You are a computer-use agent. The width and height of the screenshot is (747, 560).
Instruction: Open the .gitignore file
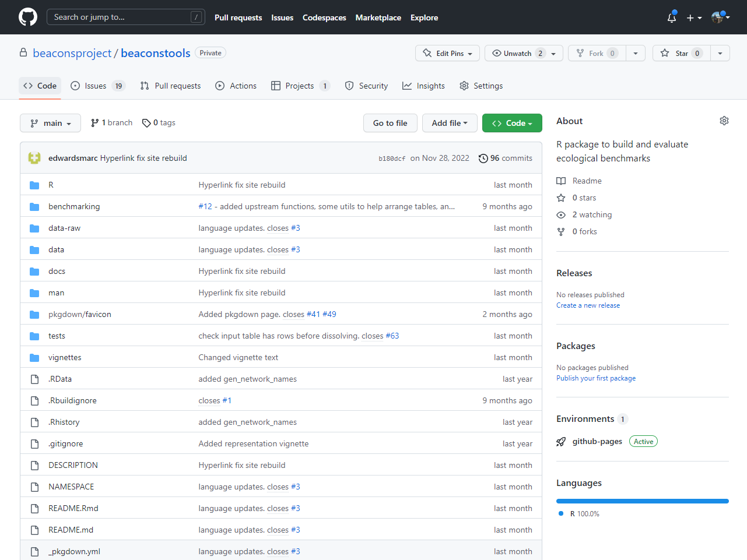[65, 443]
